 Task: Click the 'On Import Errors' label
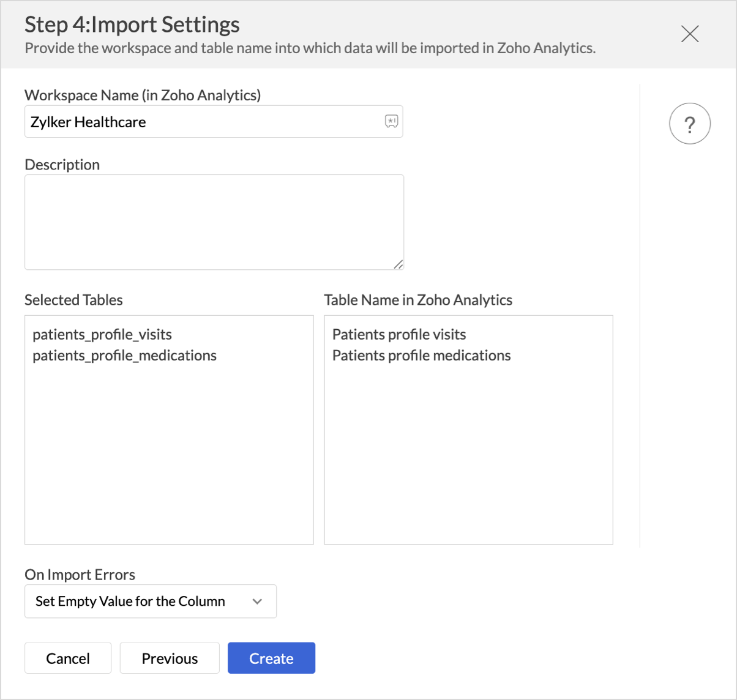[80, 575]
